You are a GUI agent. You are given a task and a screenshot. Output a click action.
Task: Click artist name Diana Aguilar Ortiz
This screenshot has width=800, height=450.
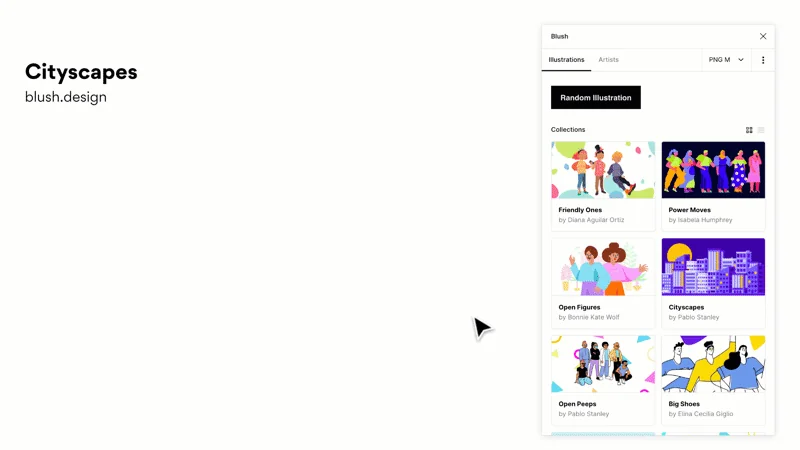[596, 220]
